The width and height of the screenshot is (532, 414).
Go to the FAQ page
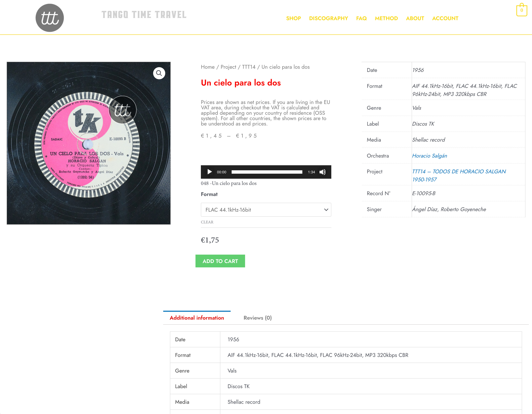point(361,18)
